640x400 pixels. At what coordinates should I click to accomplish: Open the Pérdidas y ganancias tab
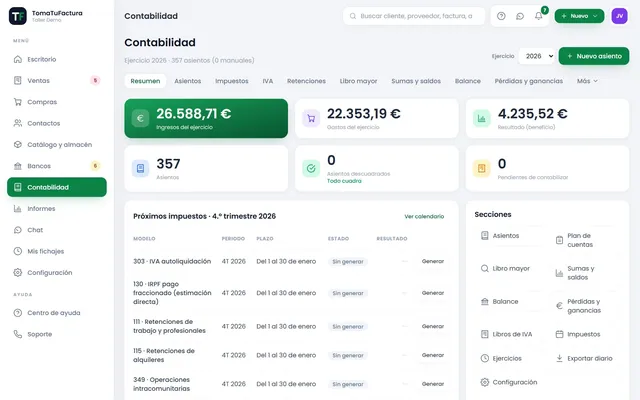coord(529,81)
